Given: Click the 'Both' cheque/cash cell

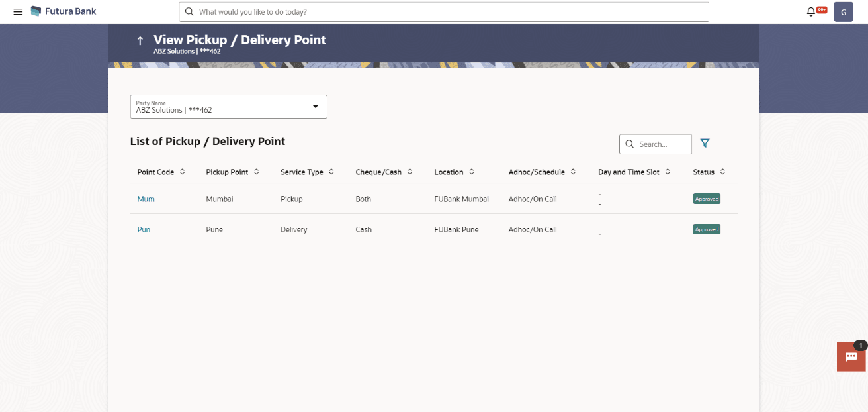Looking at the screenshot, I should 363,199.
